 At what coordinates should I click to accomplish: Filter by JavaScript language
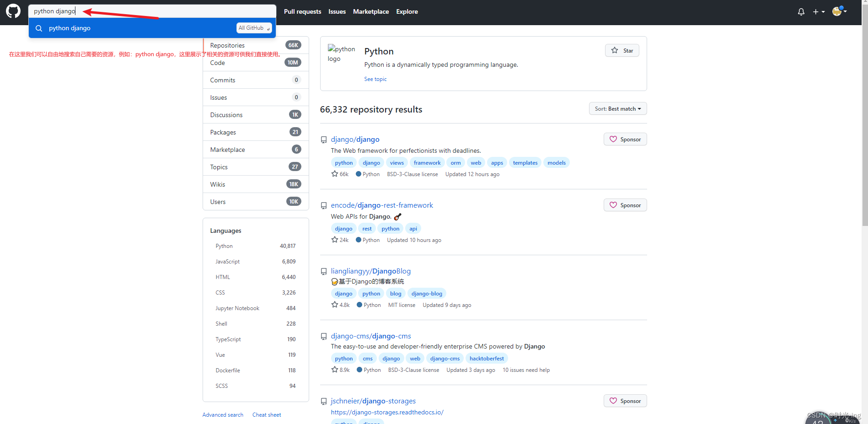click(256, 262)
